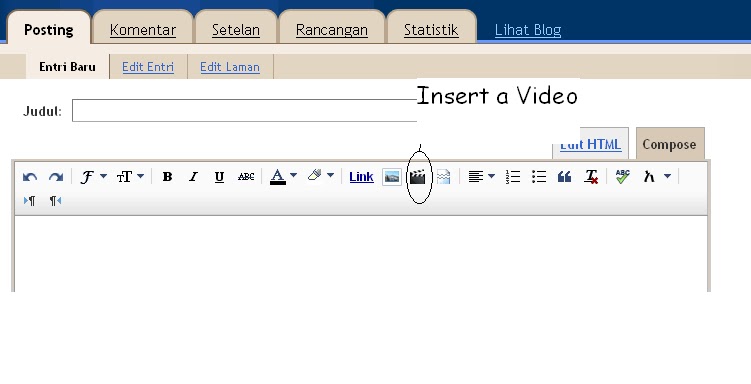Format selection as a block quote
This screenshot has height=384, width=751.
click(x=565, y=177)
